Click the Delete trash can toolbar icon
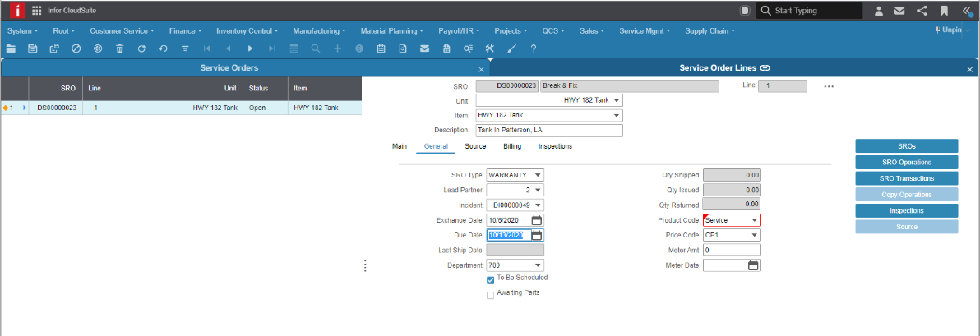This screenshot has height=336, width=980. tap(120, 48)
